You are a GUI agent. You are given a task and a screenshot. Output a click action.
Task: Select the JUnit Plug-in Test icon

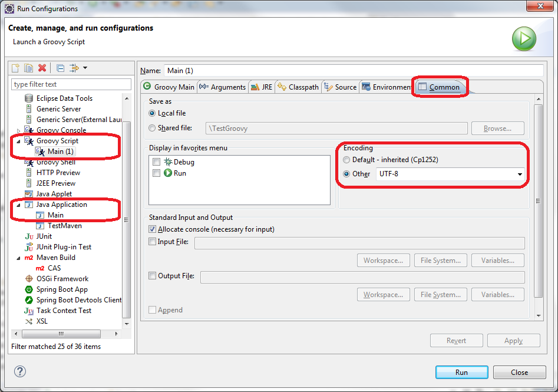pyautogui.click(x=29, y=247)
